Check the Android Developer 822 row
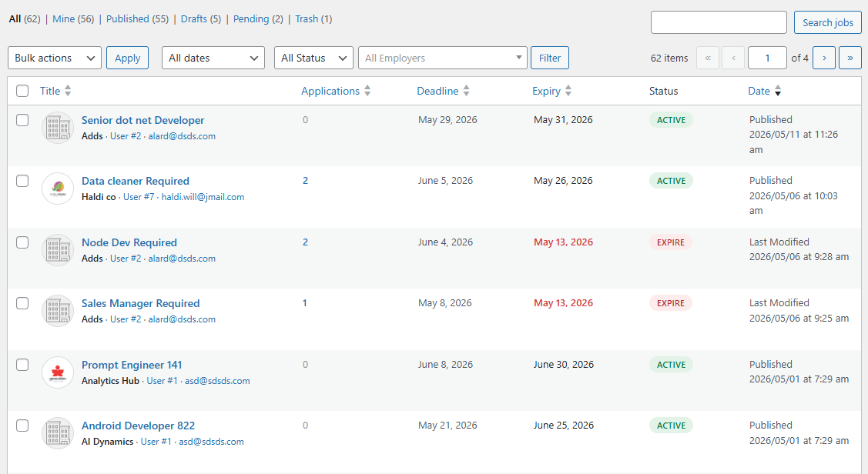 [x=22, y=426]
